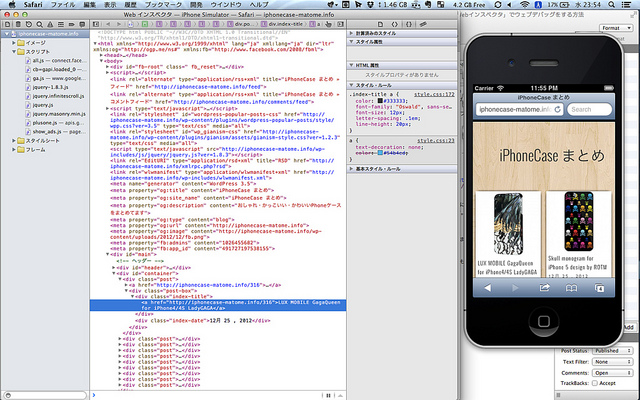Expand the フレーム folder
Image resolution: width=640 pixels, height=400 pixels.
[x=13, y=149]
